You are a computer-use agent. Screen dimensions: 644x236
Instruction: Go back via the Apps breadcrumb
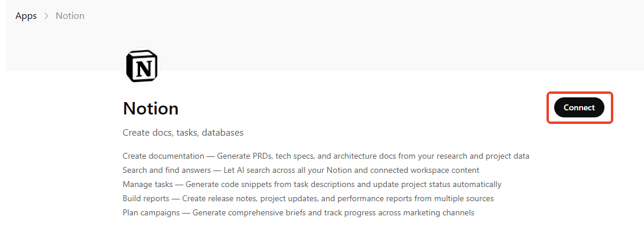click(26, 16)
